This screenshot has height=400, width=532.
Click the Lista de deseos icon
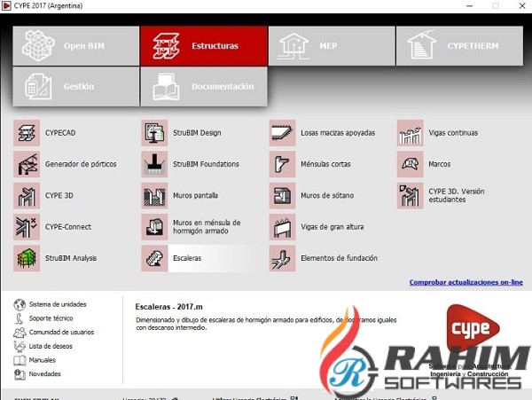[x=20, y=346]
